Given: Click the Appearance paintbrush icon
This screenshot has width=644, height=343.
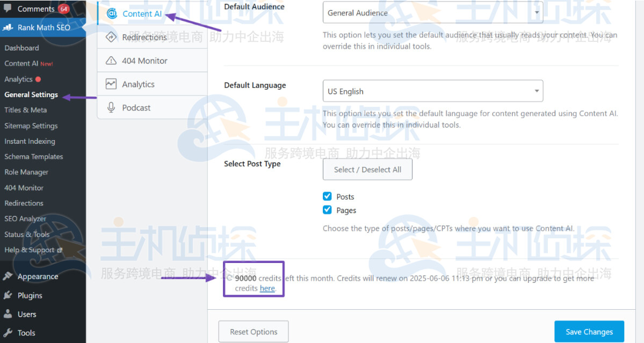Looking at the screenshot, I should [8, 276].
